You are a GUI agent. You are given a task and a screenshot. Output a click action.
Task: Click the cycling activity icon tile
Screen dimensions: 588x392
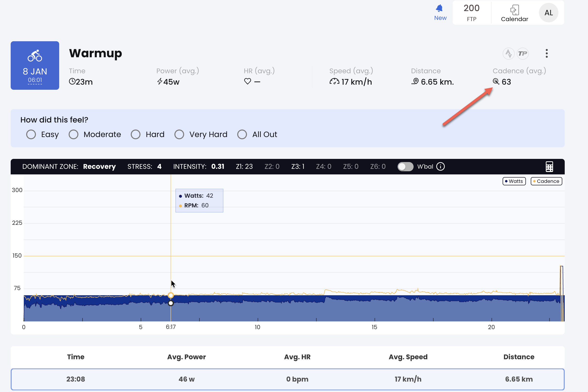point(35,56)
